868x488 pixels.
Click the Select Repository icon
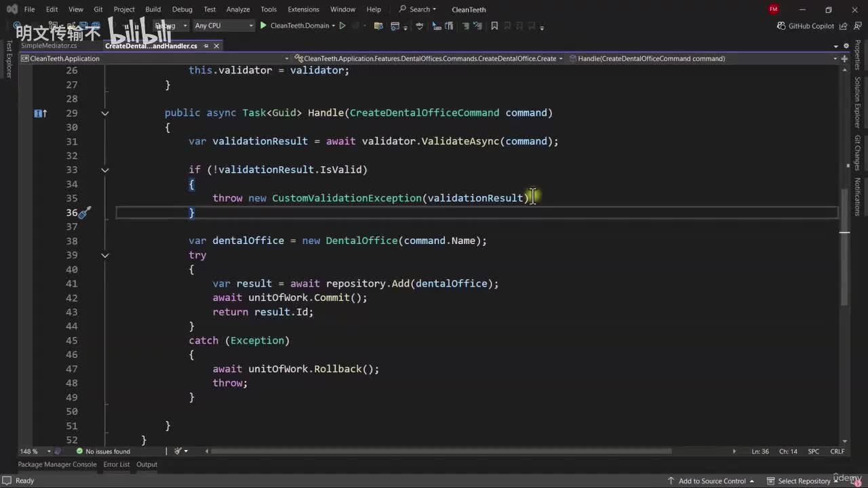pos(770,481)
